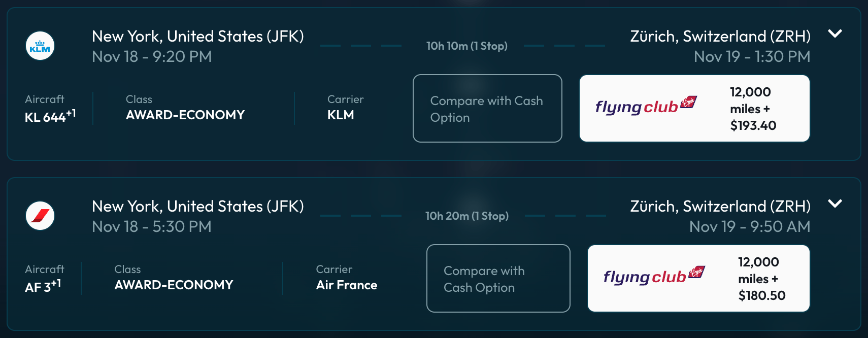Click the Zürich ZRH arrival on Air France card
Image resolution: width=868 pixels, height=338 pixels.
[721, 206]
